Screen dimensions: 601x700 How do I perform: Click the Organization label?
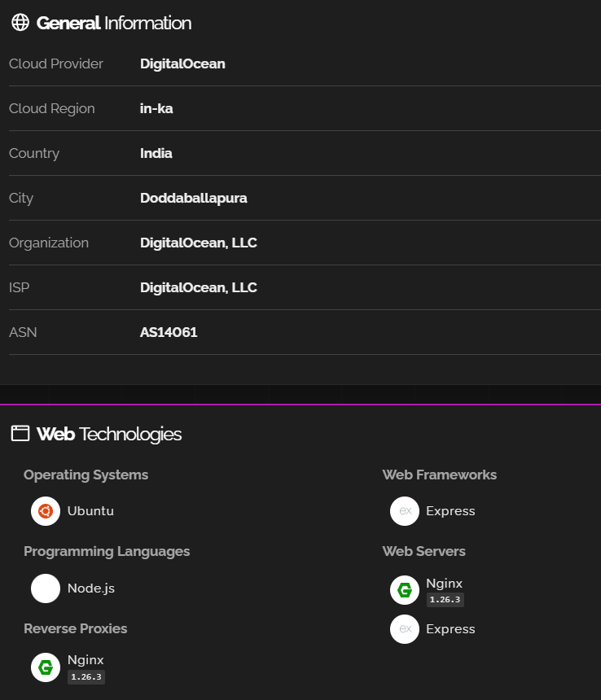tap(49, 243)
